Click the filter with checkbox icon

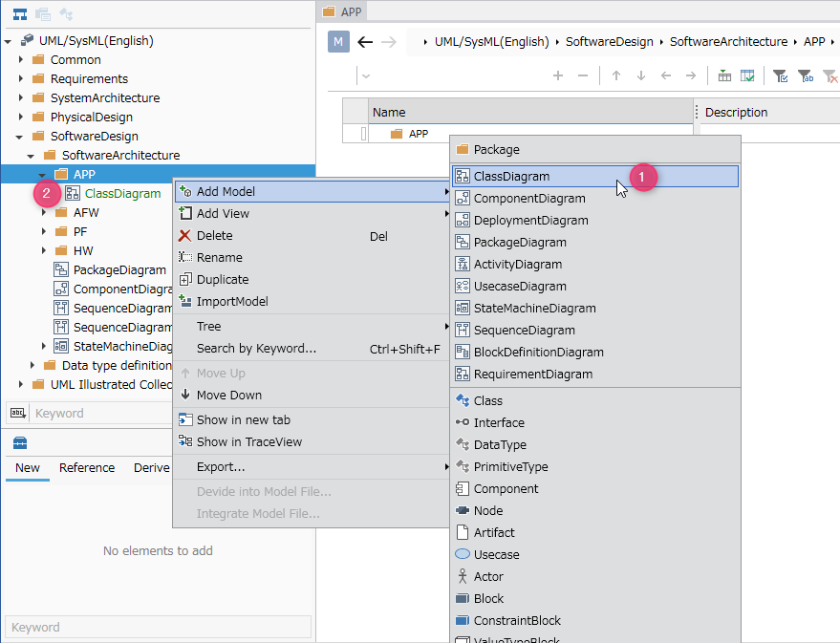[781, 76]
